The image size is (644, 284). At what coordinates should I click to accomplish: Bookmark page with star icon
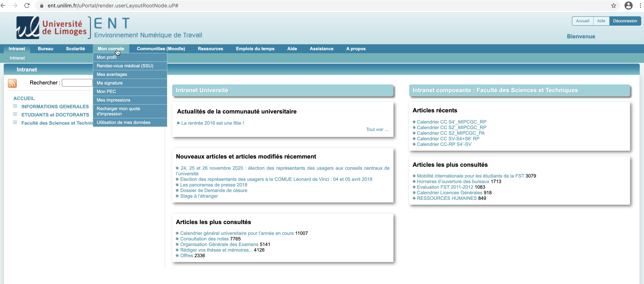click(x=613, y=5)
